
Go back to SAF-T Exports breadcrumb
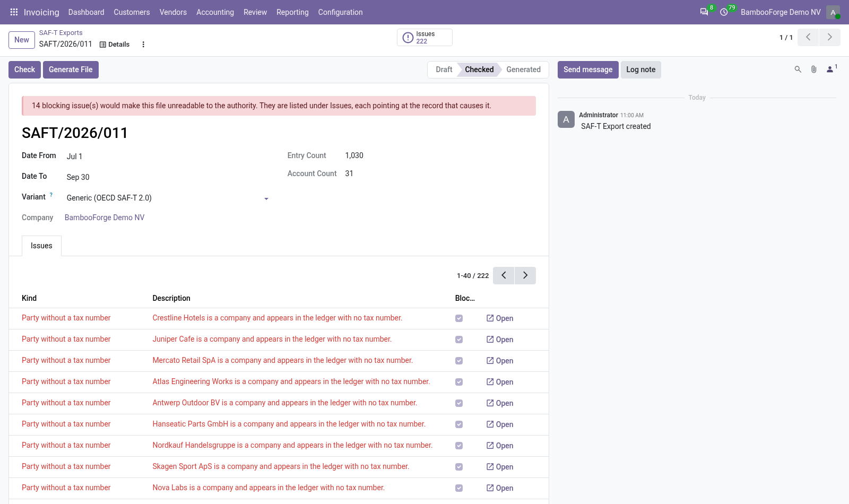click(60, 33)
